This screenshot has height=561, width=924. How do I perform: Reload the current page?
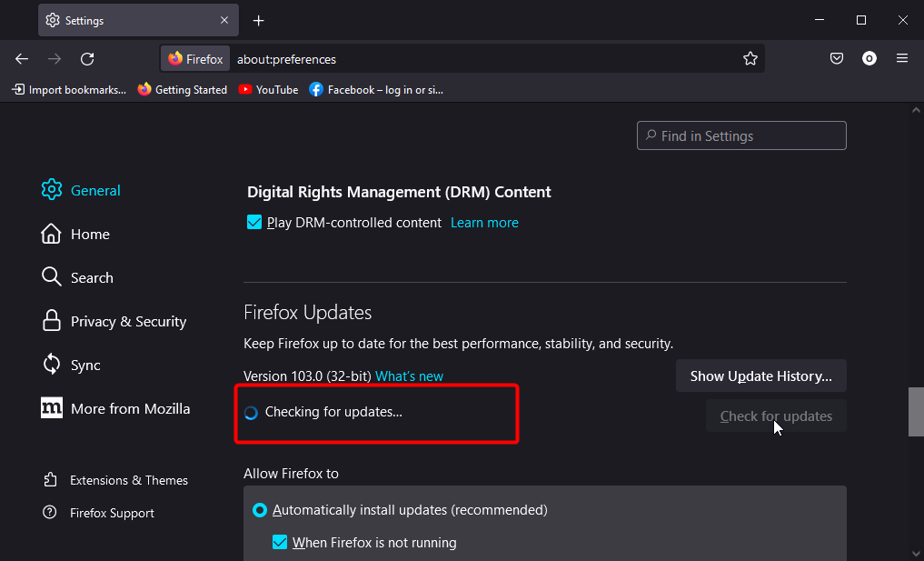[x=87, y=59]
